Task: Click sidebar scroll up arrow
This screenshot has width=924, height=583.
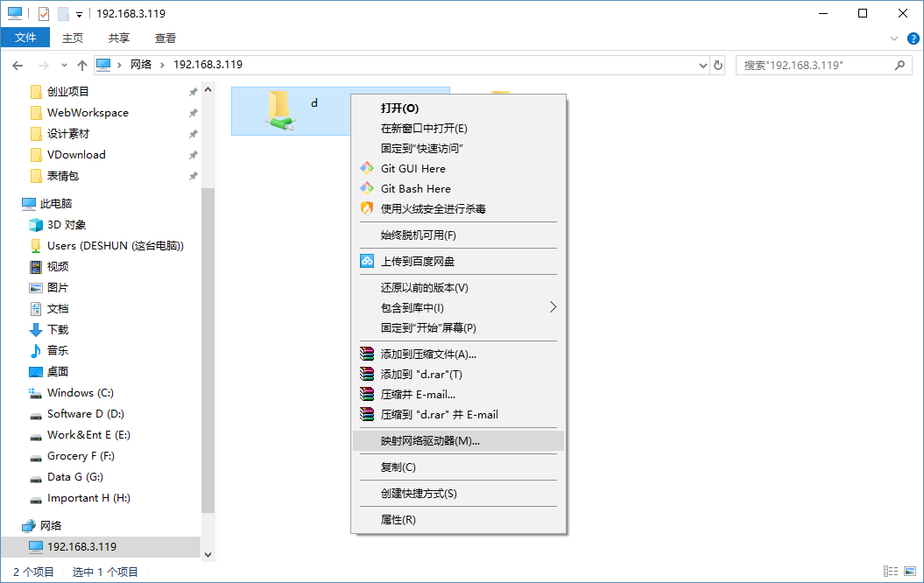Action: tap(208, 89)
